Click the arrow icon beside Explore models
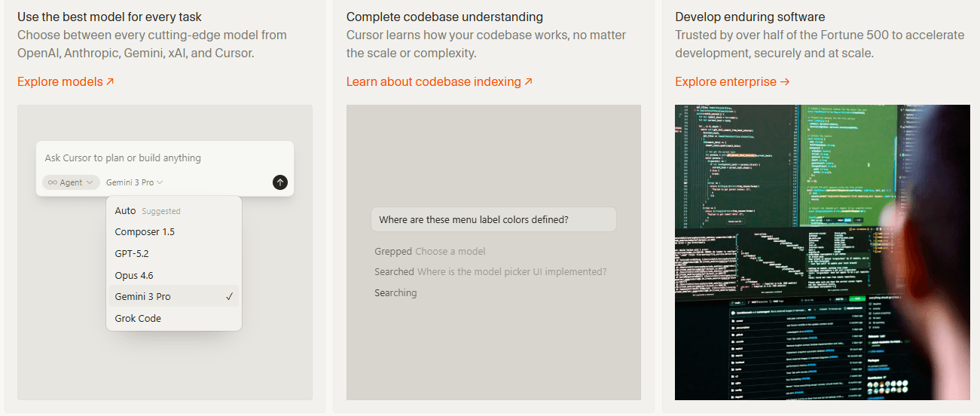 (110, 81)
